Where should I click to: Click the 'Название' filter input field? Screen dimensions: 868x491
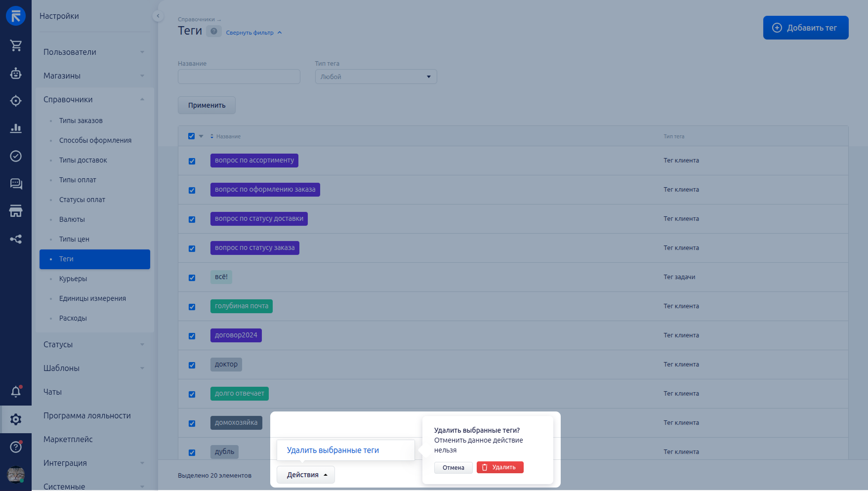pos(239,77)
